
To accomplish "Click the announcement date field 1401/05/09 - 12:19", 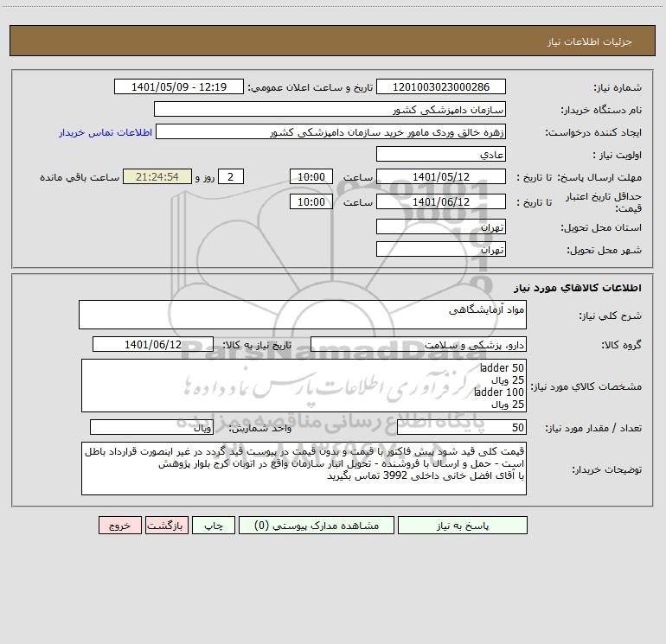I will click(179, 86).
